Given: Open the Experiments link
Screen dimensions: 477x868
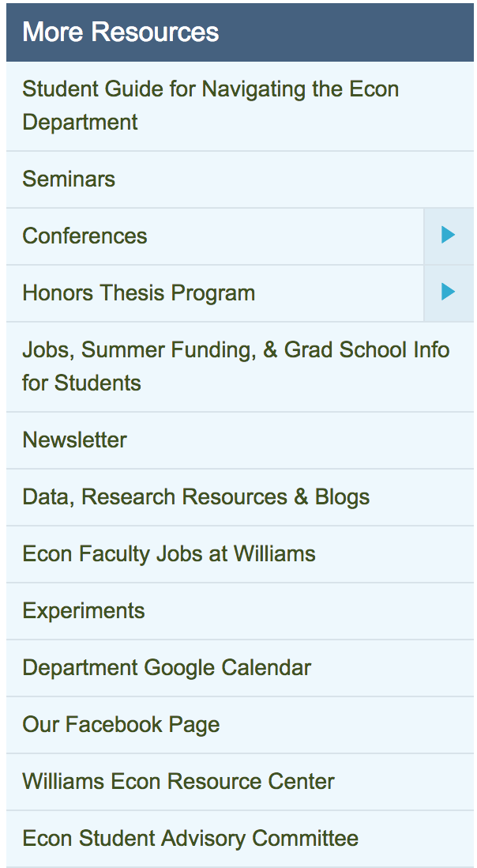Looking at the screenshot, I should [240, 611].
